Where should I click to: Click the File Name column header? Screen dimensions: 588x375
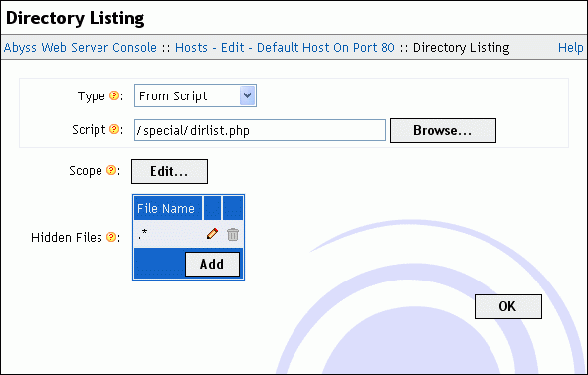(168, 208)
